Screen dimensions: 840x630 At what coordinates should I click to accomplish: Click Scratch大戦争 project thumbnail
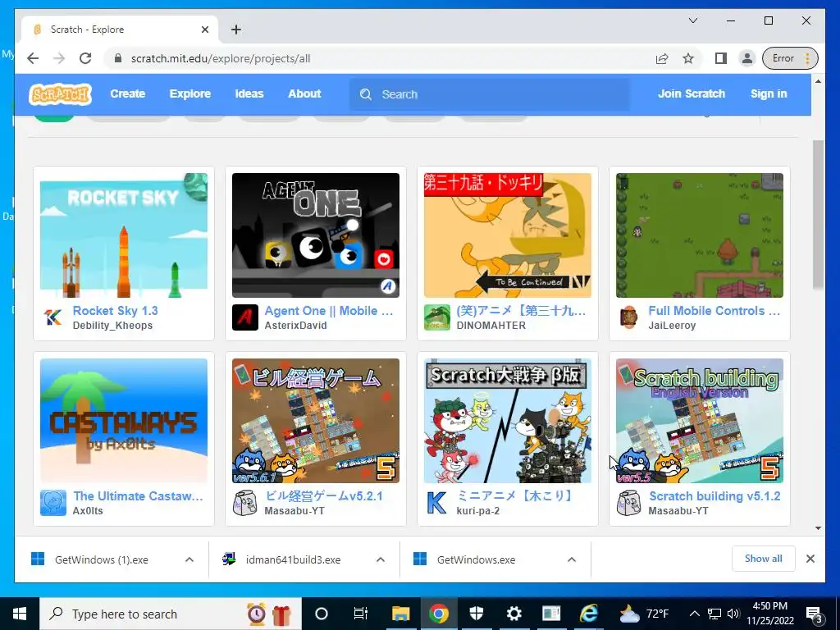(x=507, y=421)
